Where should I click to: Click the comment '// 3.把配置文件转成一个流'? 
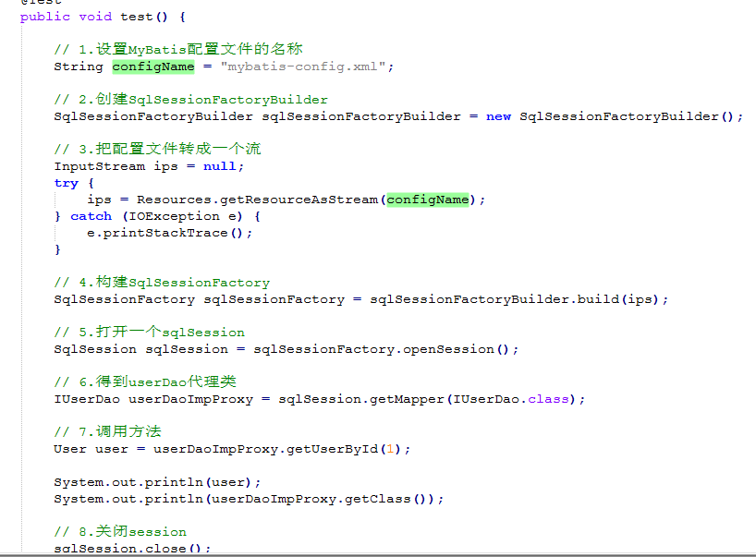[x=157, y=149]
